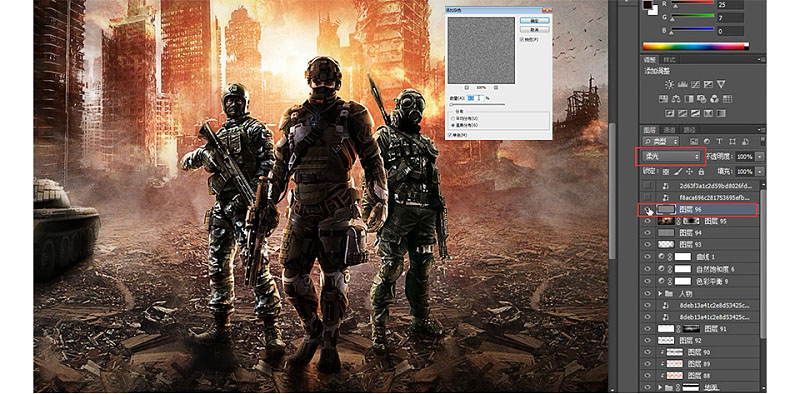800x394 pixels.
Task: Click the Posterize adjustment icon
Action: click(683, 113)
